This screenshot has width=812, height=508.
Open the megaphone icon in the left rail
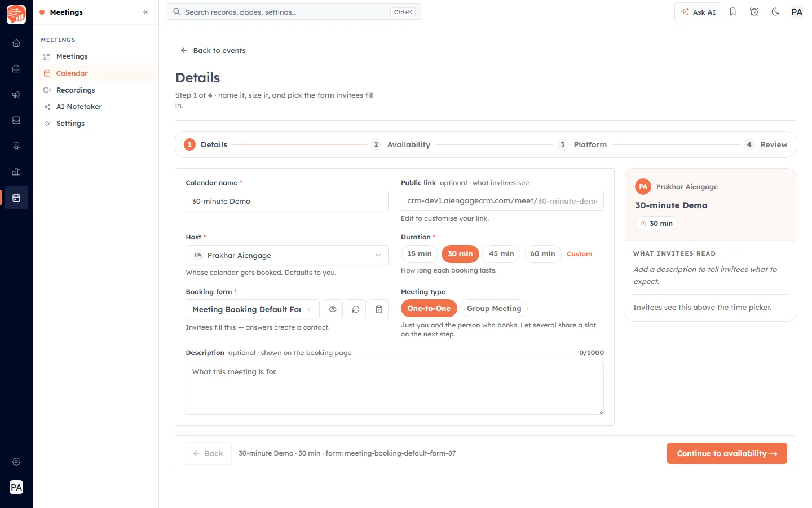[16, 95]
